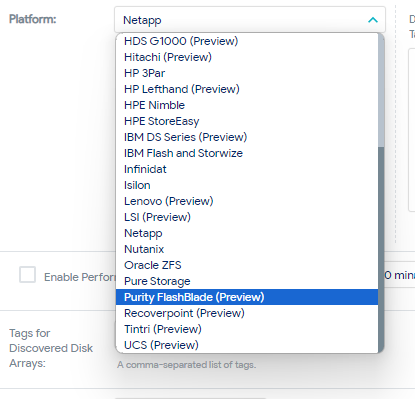Choose IBM Flash and Storwize
The image size is (415, 399).
click(247, 153)
